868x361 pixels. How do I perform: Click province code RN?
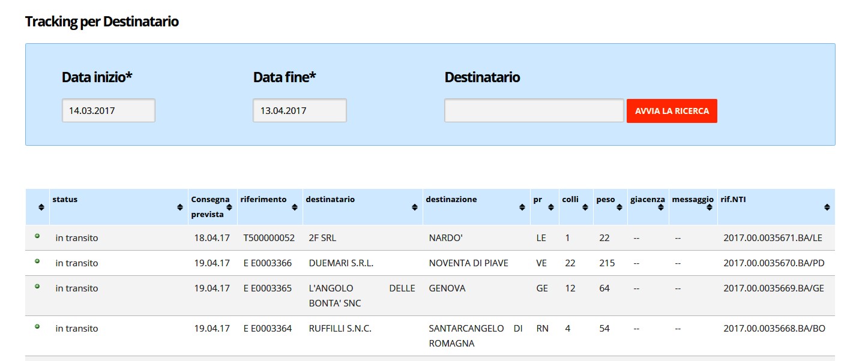pos(542,329)
